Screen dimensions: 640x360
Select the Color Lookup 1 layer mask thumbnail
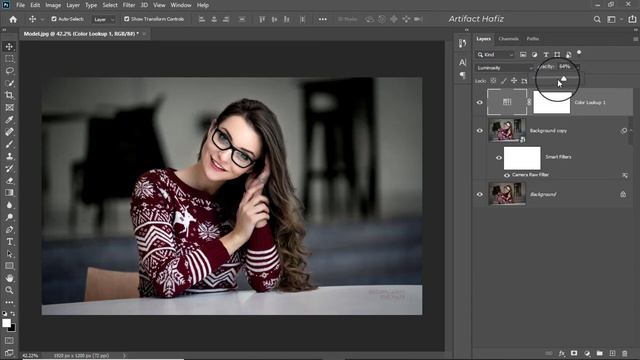coord(551,102)
